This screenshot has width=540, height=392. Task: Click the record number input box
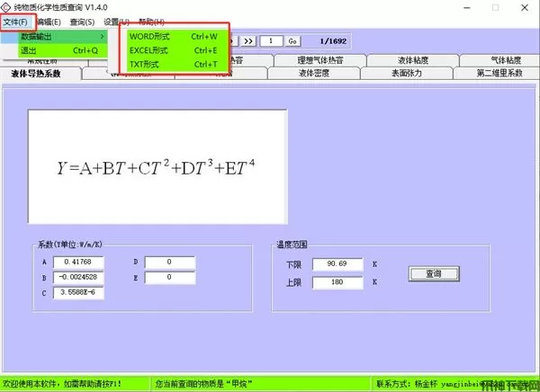pyautogui.click(x=271, y=41)
